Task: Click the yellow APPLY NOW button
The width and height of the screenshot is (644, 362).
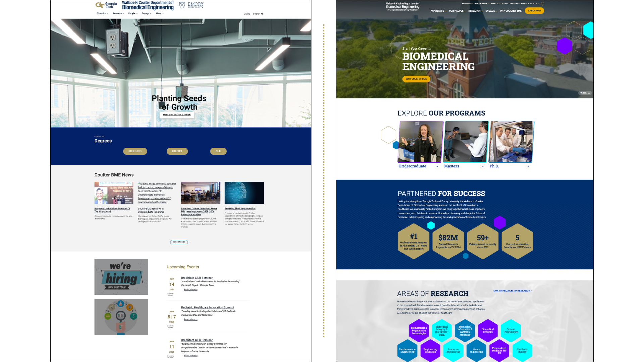Action: point(534,11)
